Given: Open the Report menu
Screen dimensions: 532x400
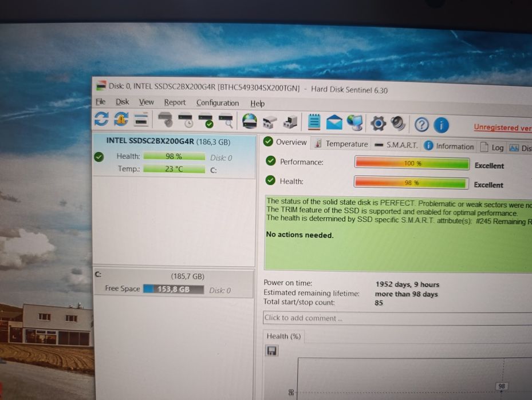Looking at the screenshot, I should (x=175, y=102).
